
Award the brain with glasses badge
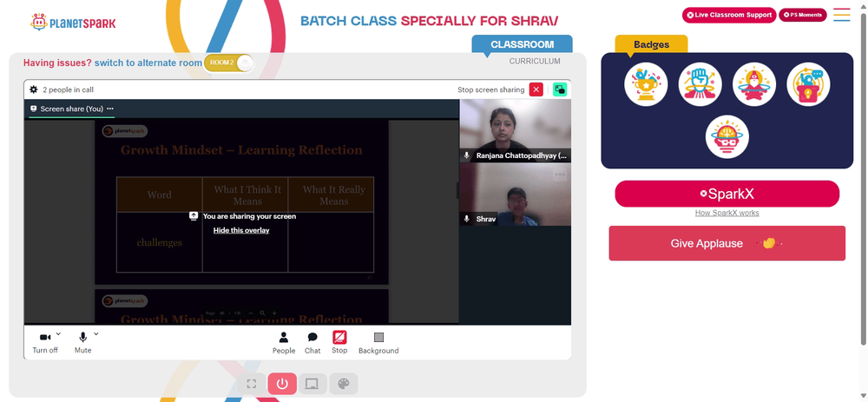click(727, 137)
